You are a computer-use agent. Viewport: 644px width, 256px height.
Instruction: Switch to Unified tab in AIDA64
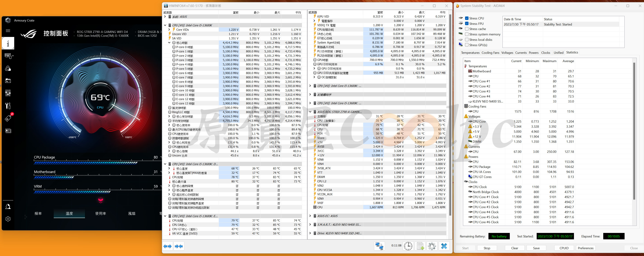coord(559,53)
